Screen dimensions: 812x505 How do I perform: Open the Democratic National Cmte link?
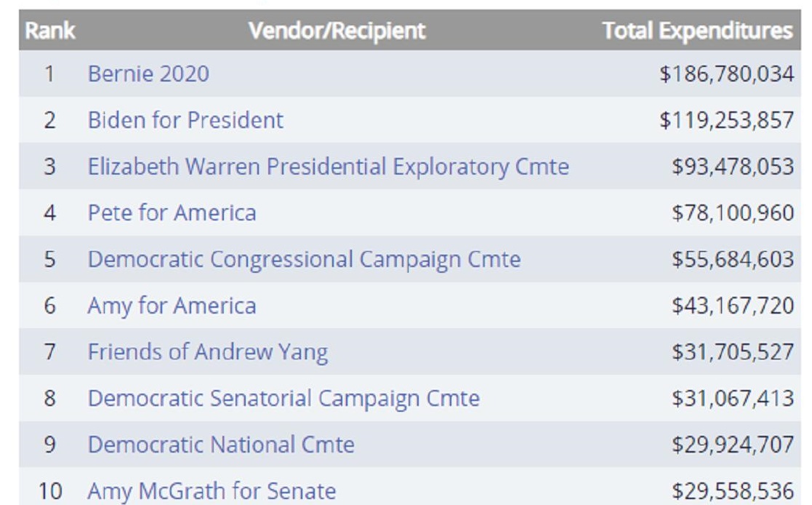(x=221, y=445)
